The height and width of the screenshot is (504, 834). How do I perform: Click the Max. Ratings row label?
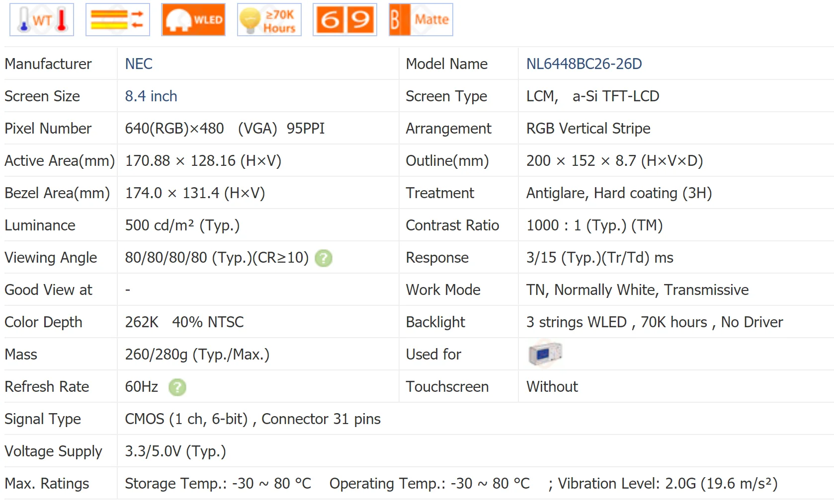(47, 484)
